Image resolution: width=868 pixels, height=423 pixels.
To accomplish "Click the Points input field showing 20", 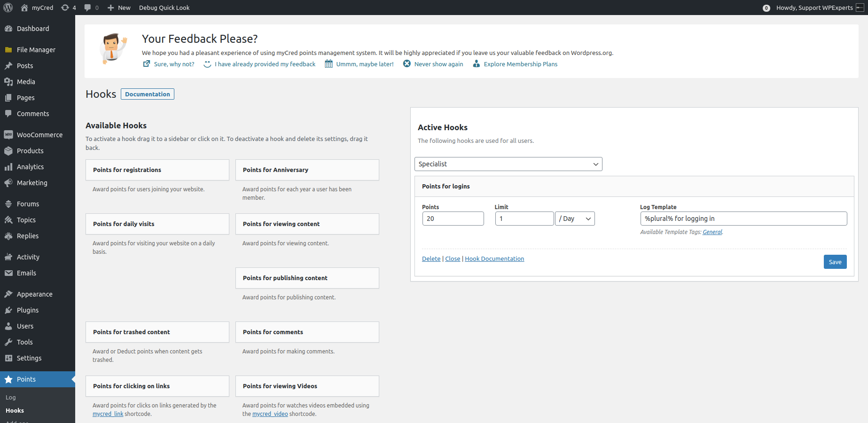I will pos(453,219).
